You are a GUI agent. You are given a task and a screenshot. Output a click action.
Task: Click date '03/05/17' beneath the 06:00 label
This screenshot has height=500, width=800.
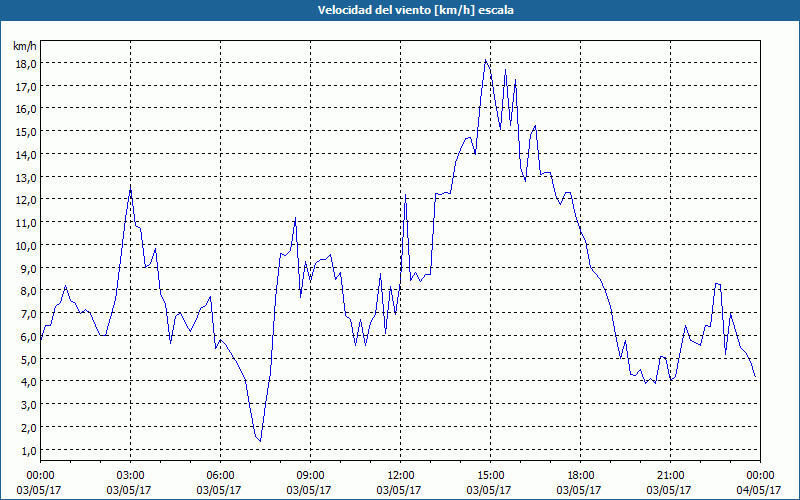pyautogui.click(x=219, y=490)
